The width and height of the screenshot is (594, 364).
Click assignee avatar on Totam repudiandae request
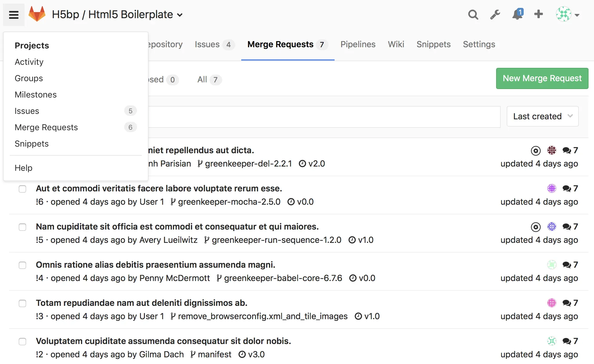point(552,303)
